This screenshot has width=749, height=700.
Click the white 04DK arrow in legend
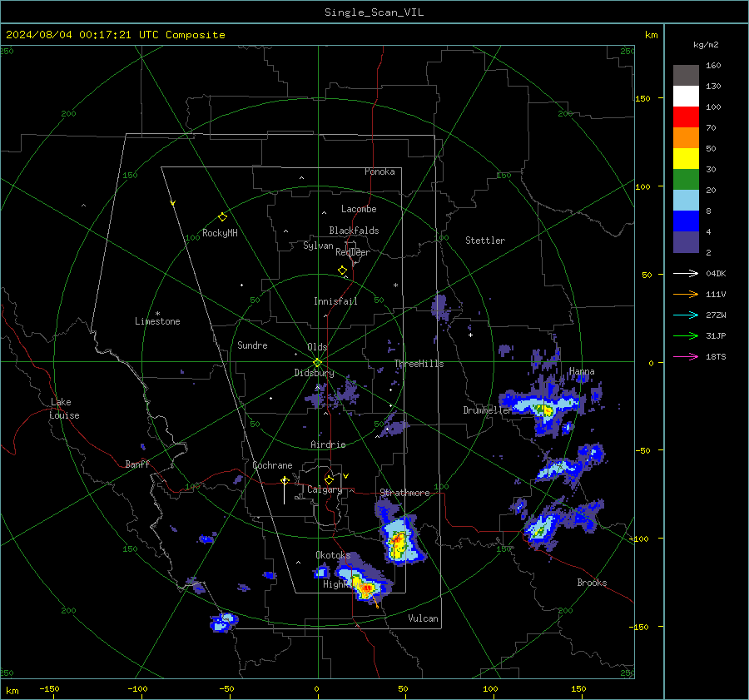coord(686,273)
